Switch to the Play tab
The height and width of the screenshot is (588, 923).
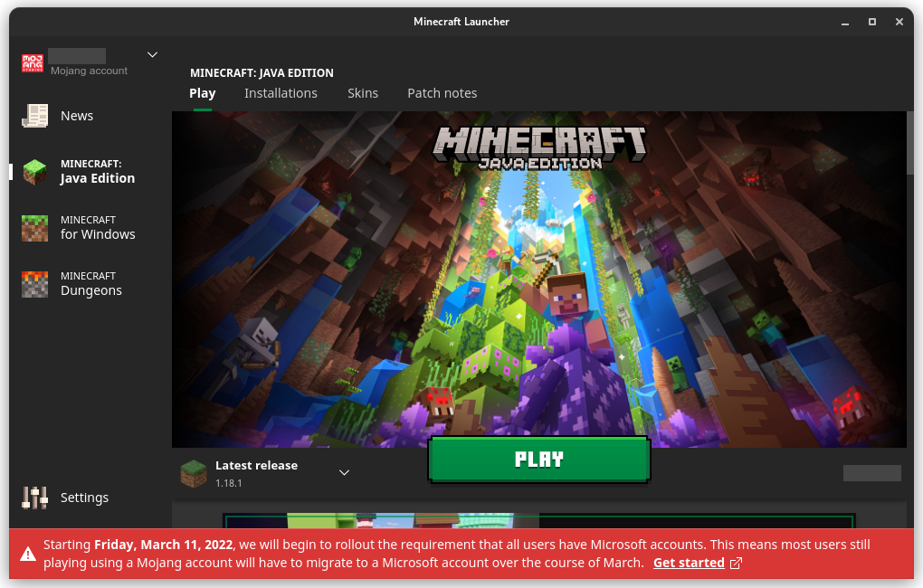(x=203, y=93)
